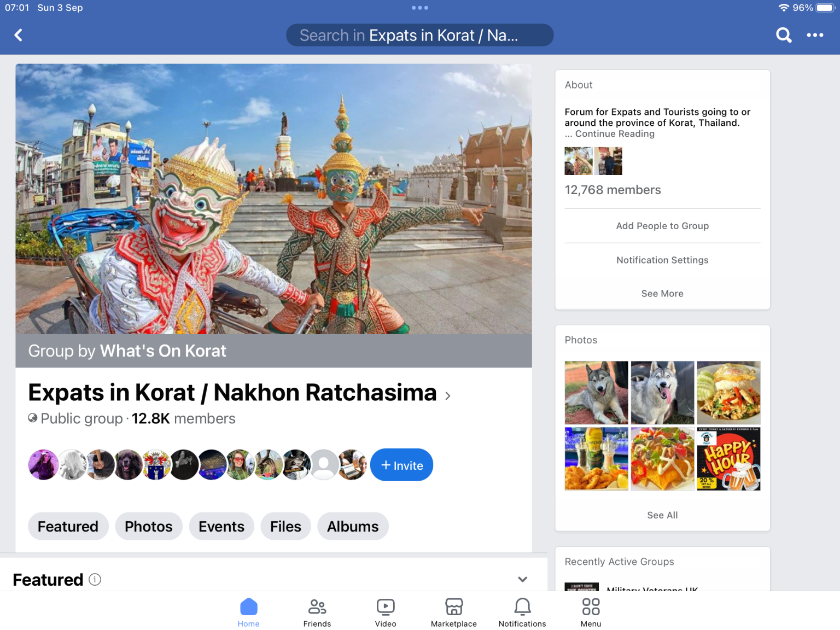
Task: Tap the Wi-Fi status icon
Action: tap(784, 8)
